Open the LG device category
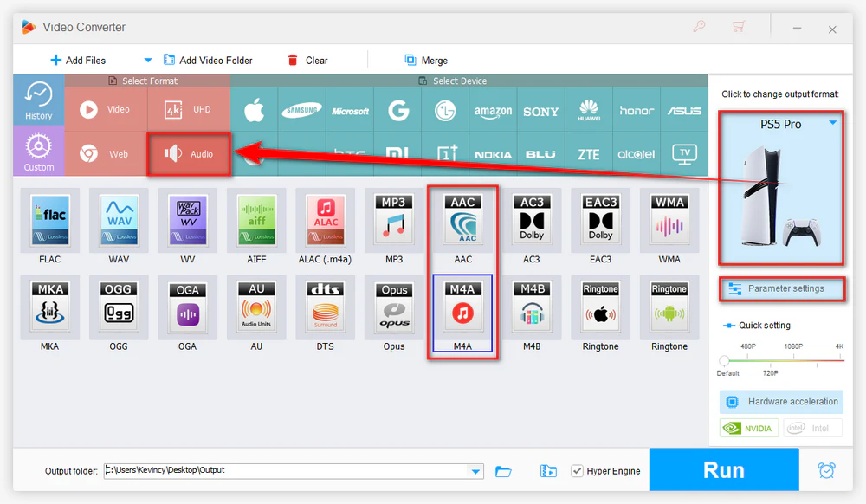This screenshot has height=504, width=866. [x=445, y=110]
